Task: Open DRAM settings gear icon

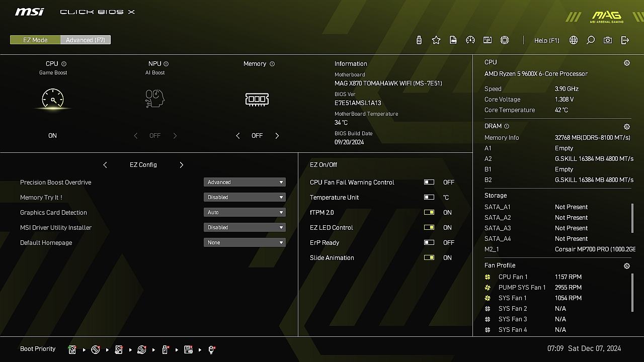Action: point(627,127)
